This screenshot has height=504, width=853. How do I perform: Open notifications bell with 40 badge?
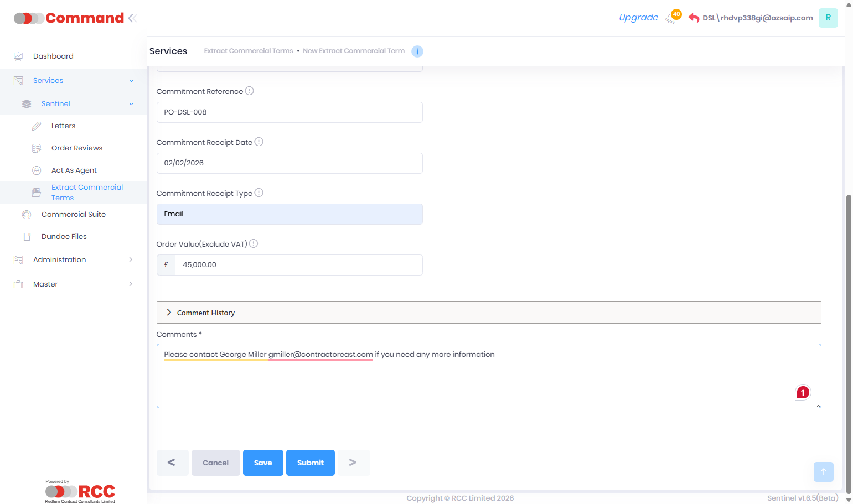pyautogui.click(x=672, y=17)
